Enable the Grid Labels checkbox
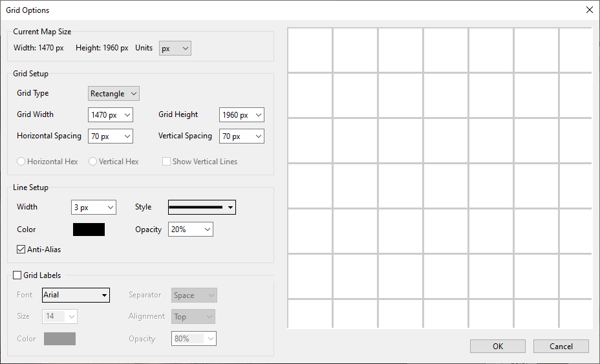This screenshot has height=364, width=600. 17,275
